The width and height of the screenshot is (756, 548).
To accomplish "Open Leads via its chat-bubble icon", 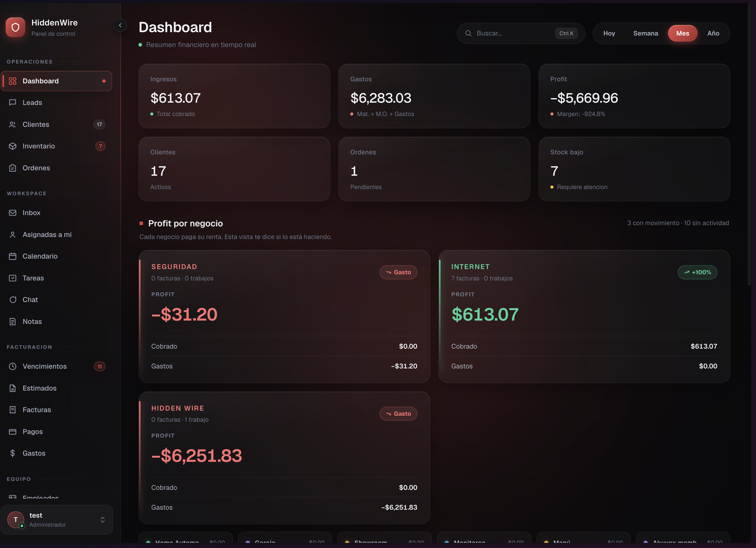I will tap(13, 103).
